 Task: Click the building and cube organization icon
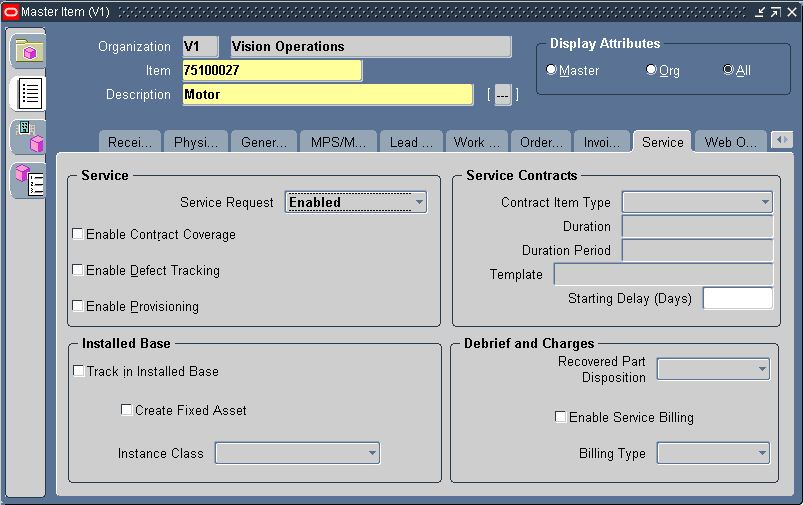[x=30, y=137]
